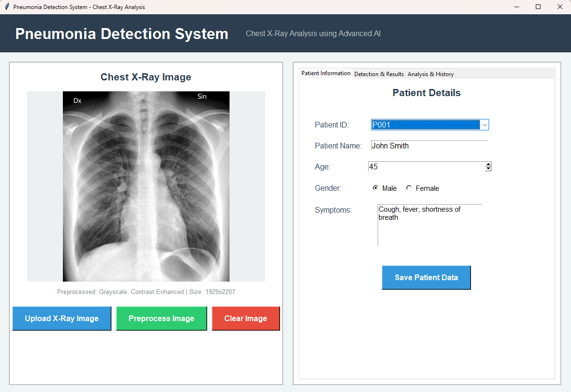Open the Analysis & History tab
The height and width of the screenshot is (392, 571).
pos(431,74)
